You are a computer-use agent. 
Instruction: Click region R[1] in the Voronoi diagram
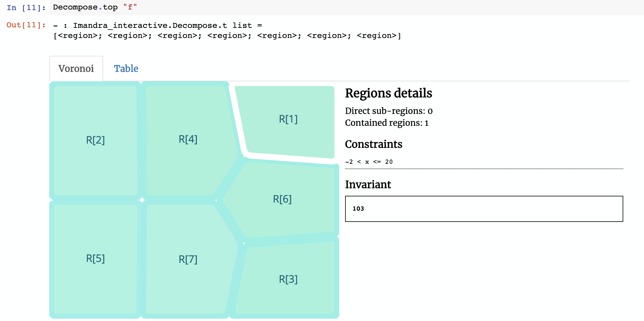(288, 119)
